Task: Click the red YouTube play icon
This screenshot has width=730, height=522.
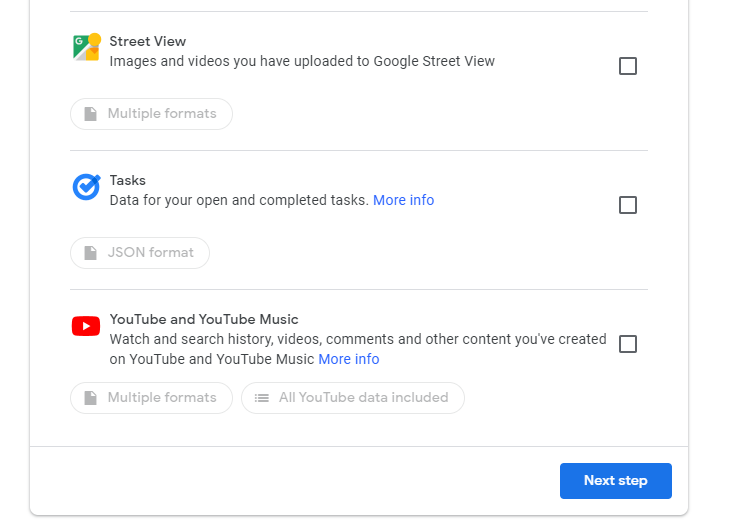Action: point(86,326)
